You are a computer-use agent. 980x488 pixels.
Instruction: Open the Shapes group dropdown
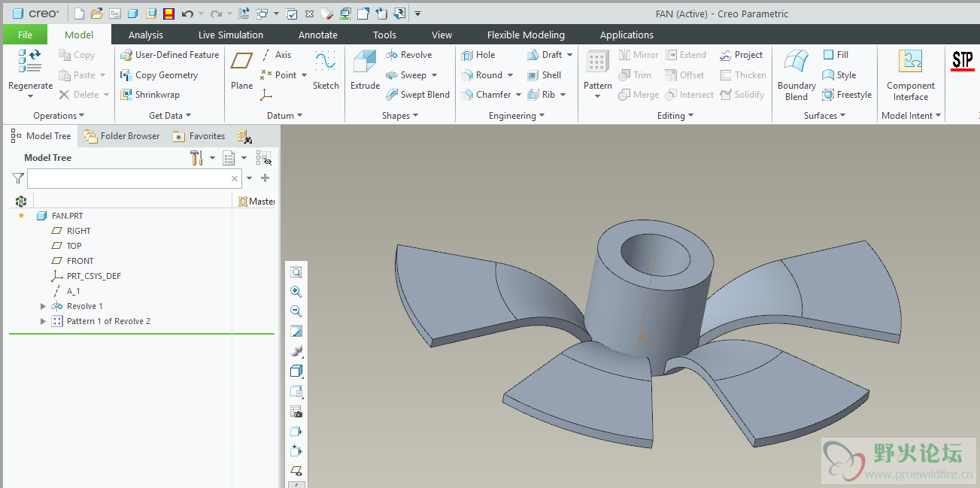coord(400,116)
